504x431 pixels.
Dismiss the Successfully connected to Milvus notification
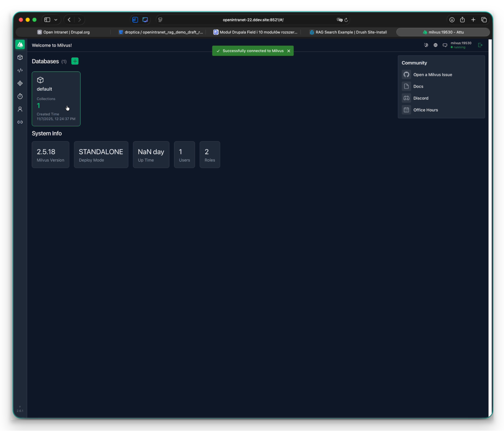(x=289, y=51)
